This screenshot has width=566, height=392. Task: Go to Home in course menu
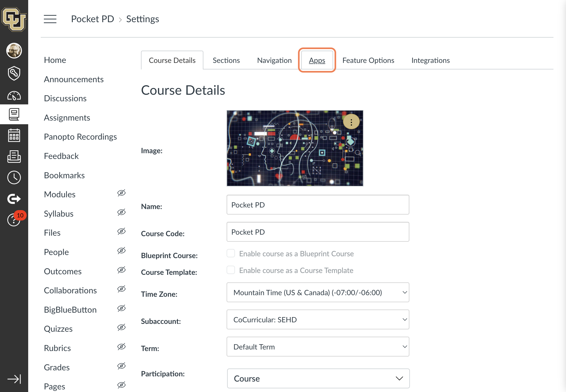point(55,60)
